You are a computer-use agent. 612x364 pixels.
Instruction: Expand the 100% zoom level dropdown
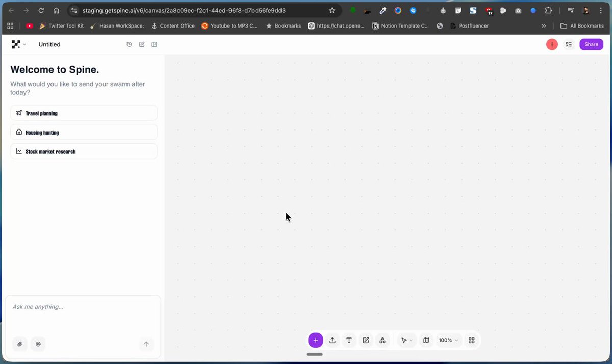[x=449, y=340]
